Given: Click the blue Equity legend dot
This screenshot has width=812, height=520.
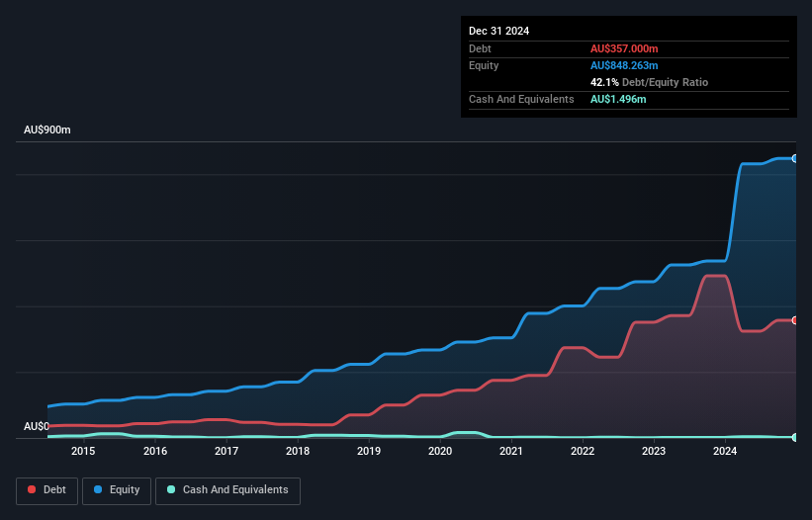Looking at the screenshot, I should pyautogui.click(x=98, y=489).
